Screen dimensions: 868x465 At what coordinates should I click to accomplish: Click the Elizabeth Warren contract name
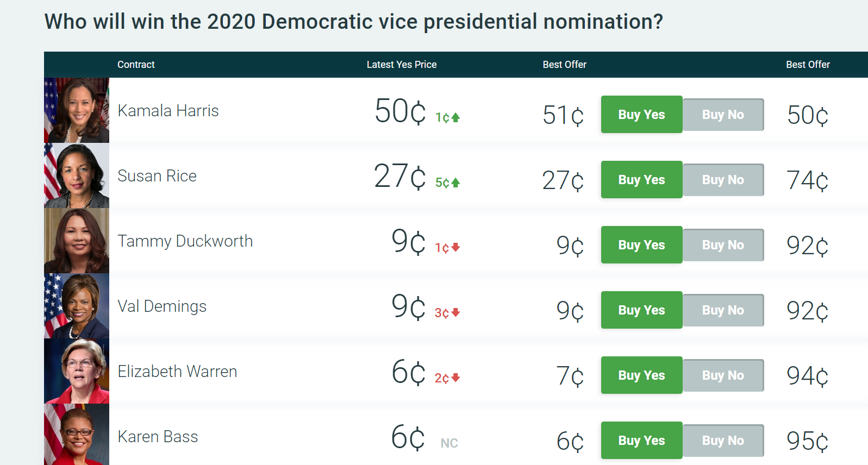tap(177, 372)
